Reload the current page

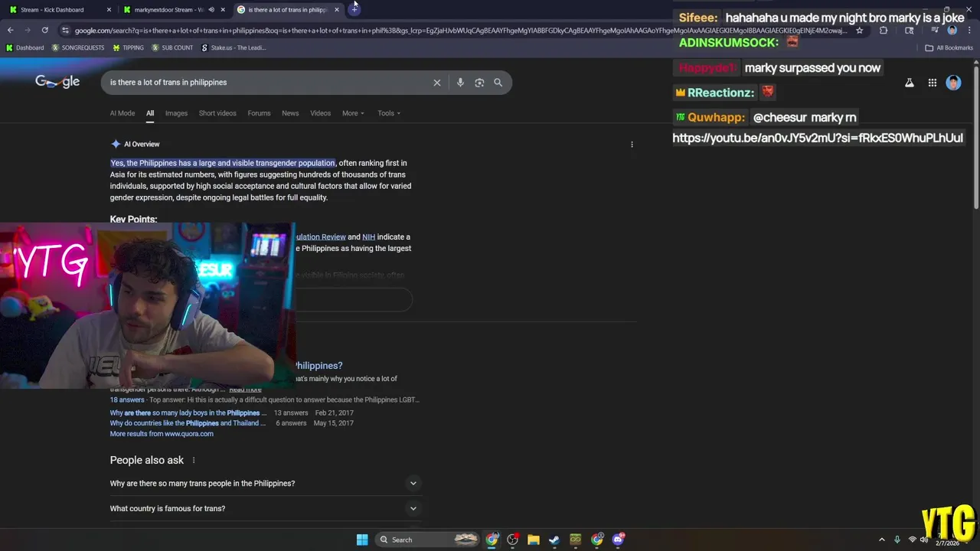point(45,31)
